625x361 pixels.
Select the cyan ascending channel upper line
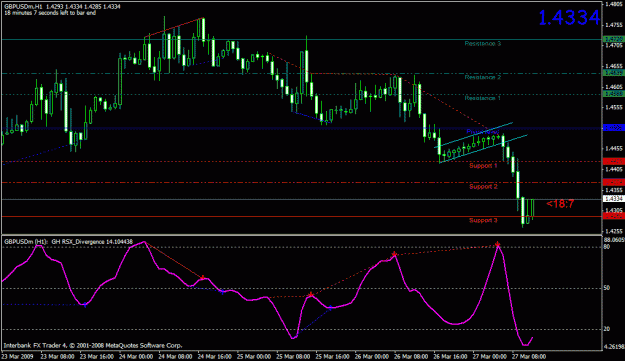(474, 135)
